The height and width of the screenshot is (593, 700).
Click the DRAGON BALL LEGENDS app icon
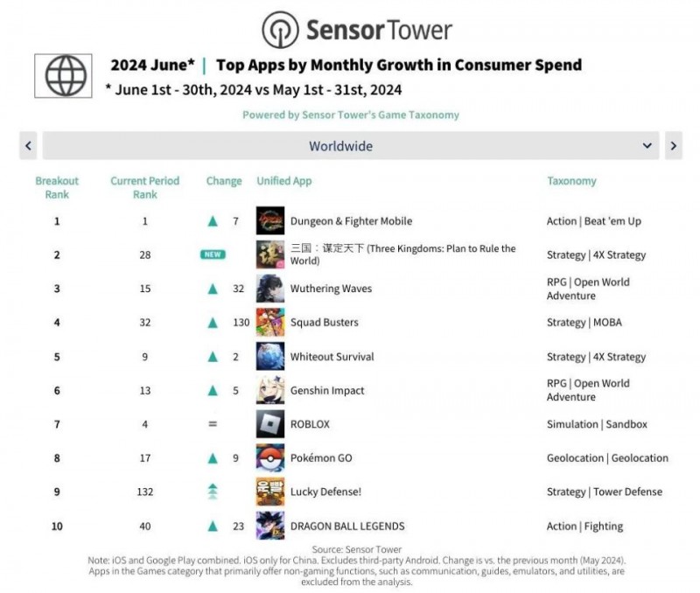(x=269, y=526)
